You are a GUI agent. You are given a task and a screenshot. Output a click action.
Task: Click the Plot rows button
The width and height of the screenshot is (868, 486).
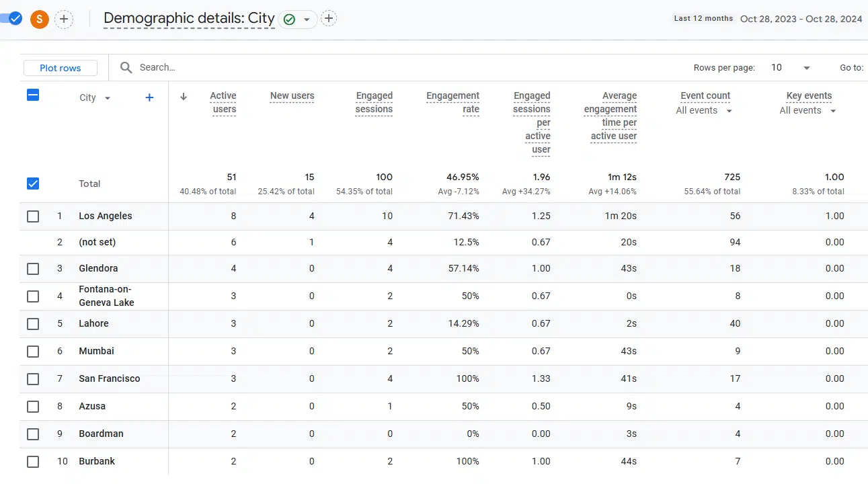tap(61, 68)
